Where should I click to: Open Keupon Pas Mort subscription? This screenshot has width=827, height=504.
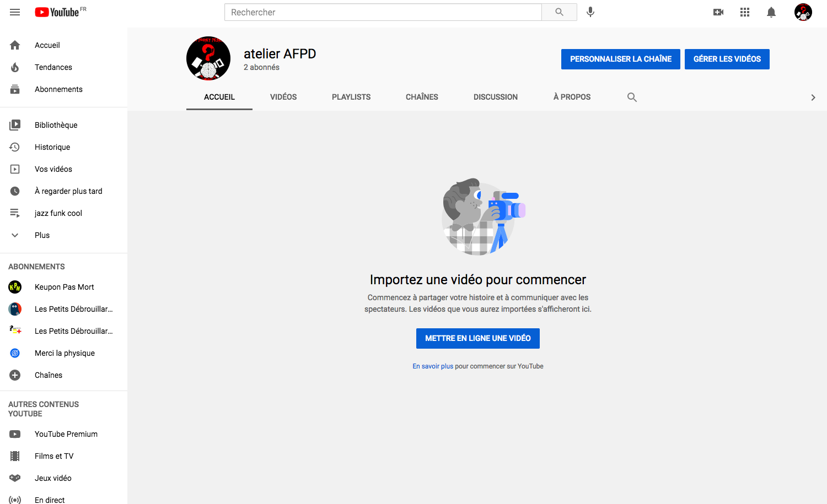[x=64, y=287]
